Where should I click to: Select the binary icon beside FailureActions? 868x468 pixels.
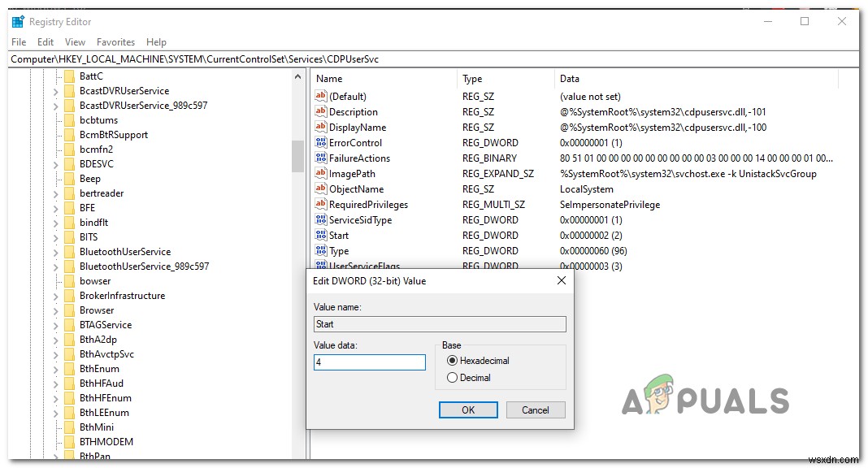point(320,158)
